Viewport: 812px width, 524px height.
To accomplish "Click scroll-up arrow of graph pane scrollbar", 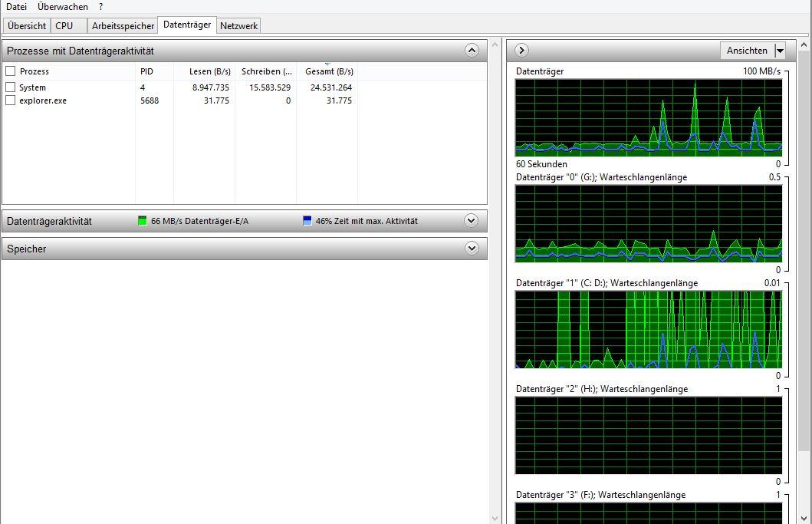I will pos(804,45).
